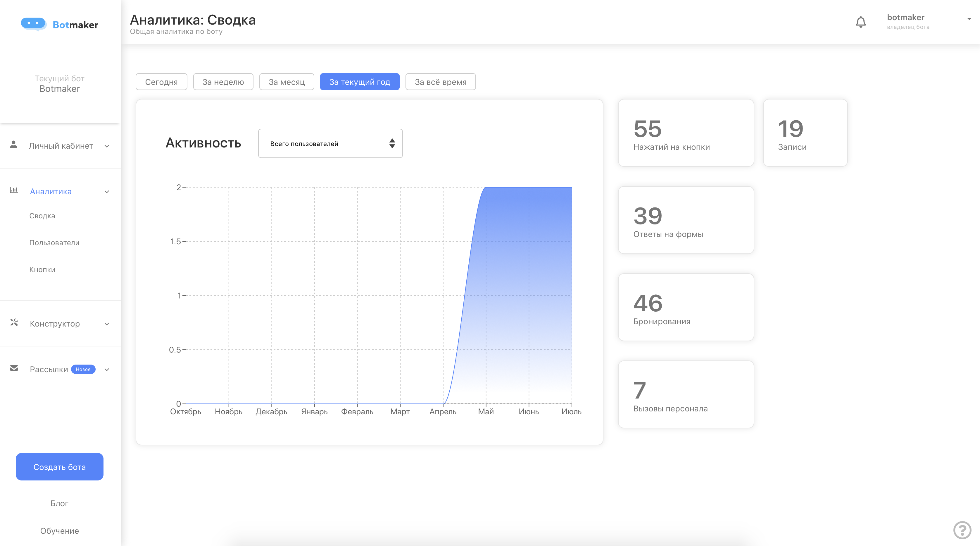Select the За текущий год period filter
Screen dimensions: 980x546
point(360,82)
